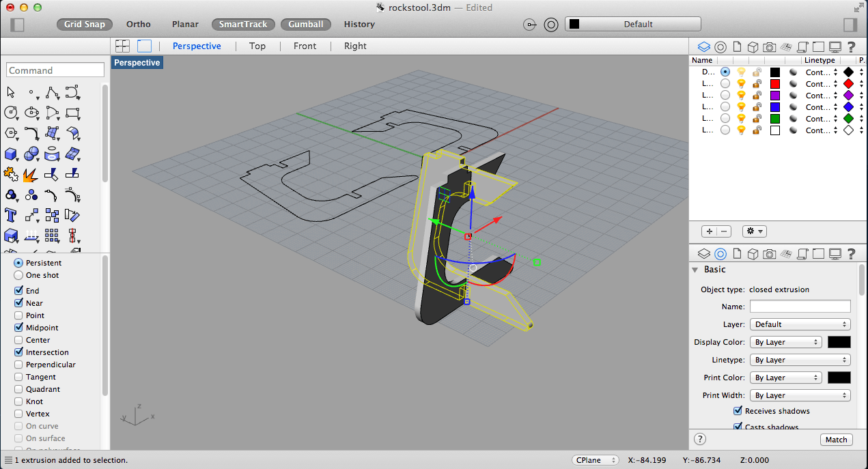Open the Default layer selector in toolbar

click(633, 24)
